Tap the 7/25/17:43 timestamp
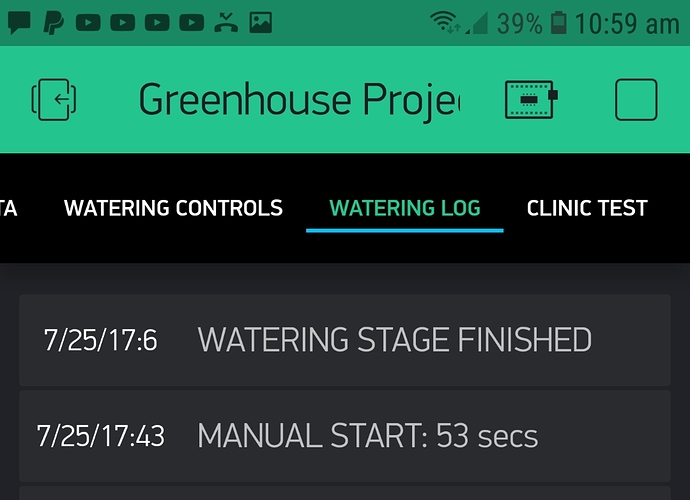Image resolution: width=690 pixels, height=500 pixels. click(x=101, y=436)
